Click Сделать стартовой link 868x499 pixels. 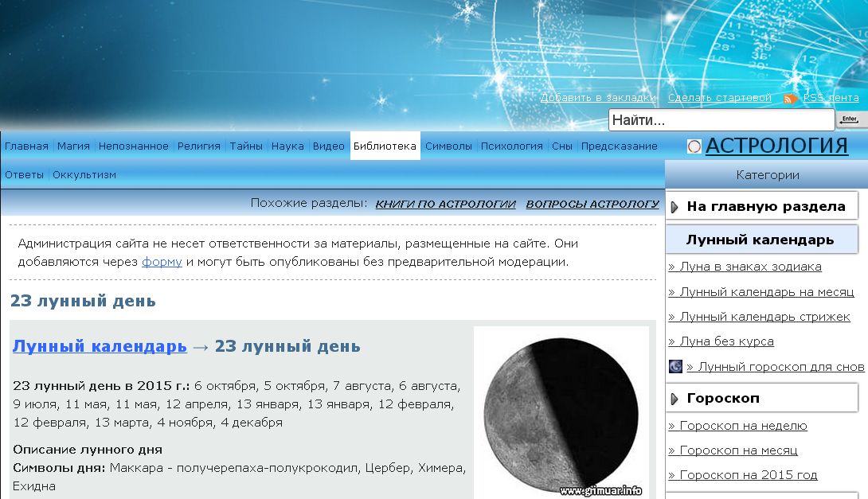coord(720,97)
